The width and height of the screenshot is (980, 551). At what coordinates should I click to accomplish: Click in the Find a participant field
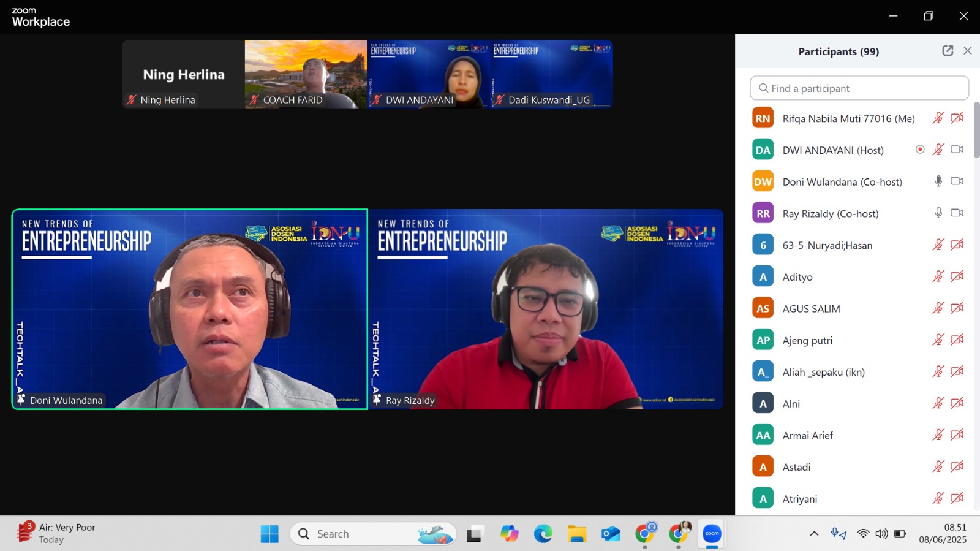tap(859, 88)
